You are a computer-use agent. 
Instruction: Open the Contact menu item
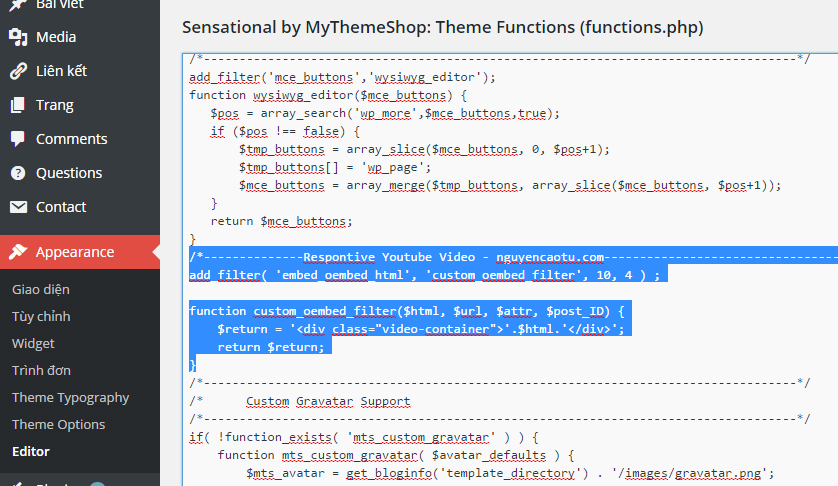(x=61, y=207)
